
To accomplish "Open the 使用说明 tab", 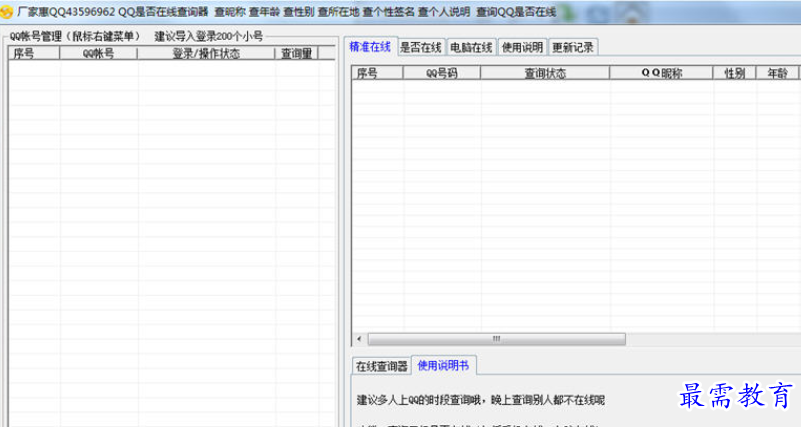I will [x=522, y=48].
